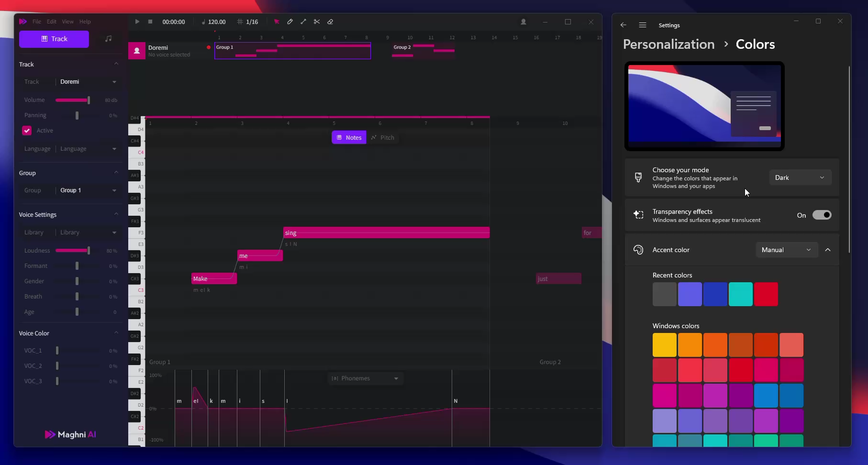This screenshot has width=868, height=465.
Task: Click the Breath slider handle
Action: 77,297
